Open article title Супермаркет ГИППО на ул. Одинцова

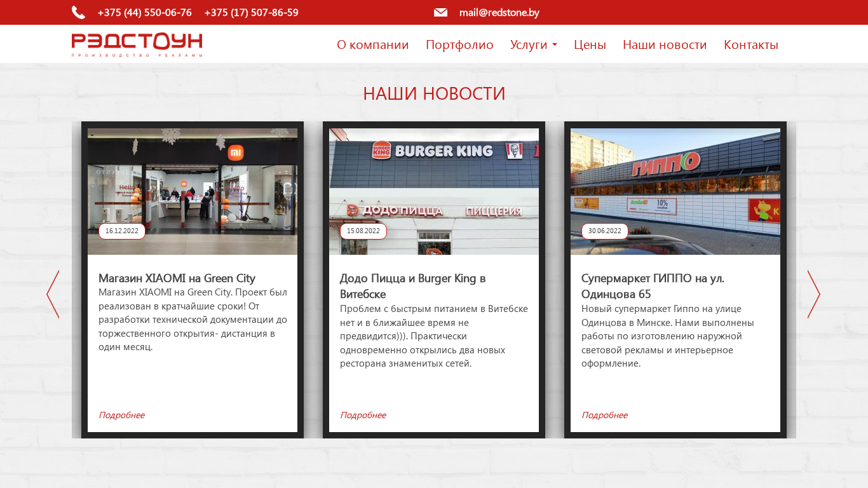point(653,286)
